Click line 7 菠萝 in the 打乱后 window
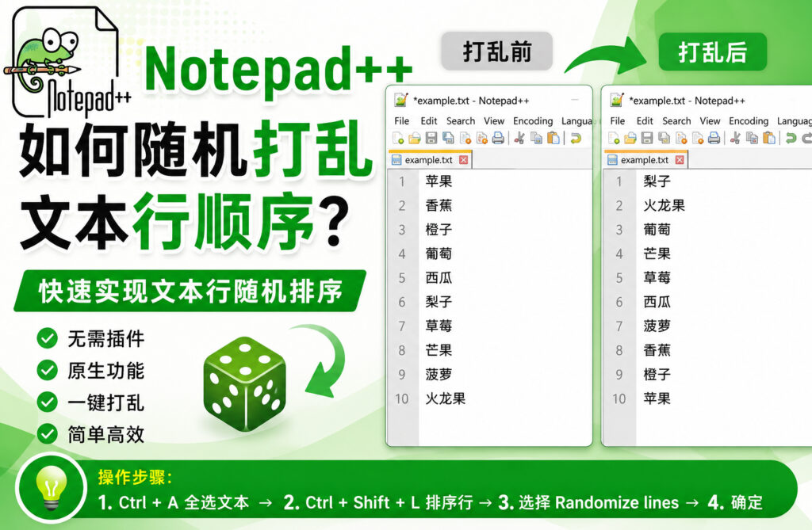The image size is (812, 530). pyautogui.click(x=657, y=326)
